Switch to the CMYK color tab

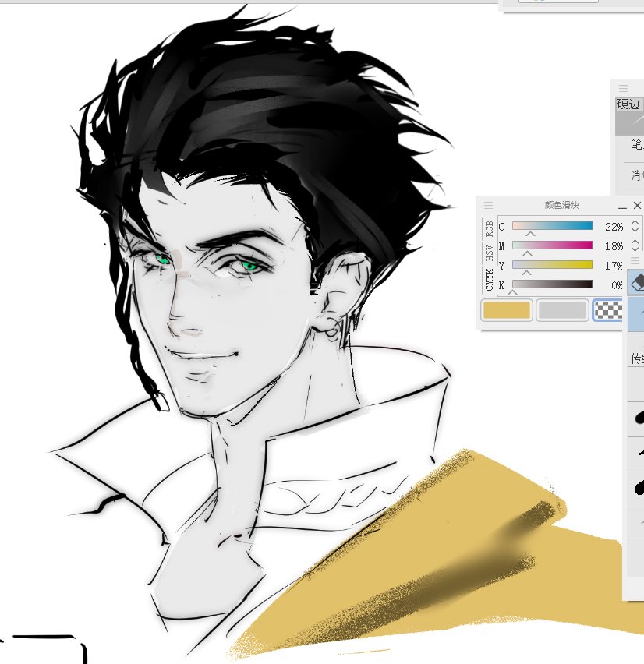[490, 280]
